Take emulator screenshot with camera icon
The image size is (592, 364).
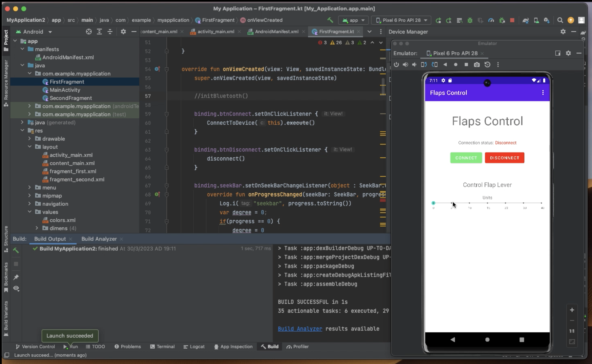tap(477, 64)
